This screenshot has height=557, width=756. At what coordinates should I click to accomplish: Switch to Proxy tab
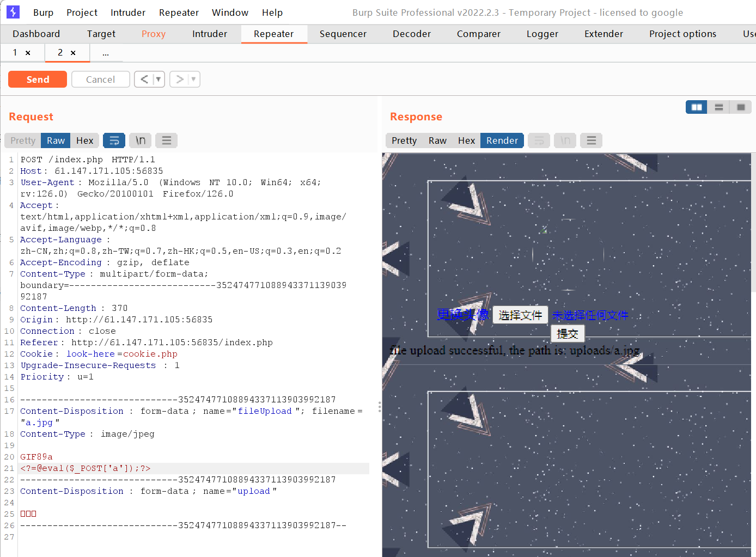[154, 34]
